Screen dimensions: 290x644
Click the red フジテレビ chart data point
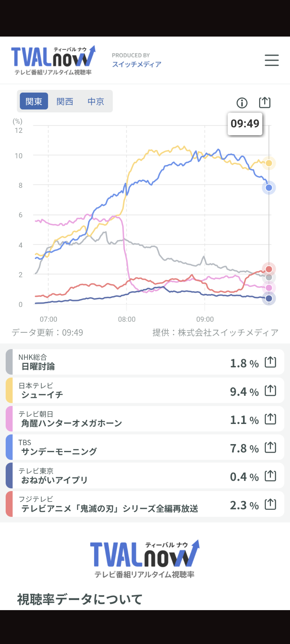point(269,269)
